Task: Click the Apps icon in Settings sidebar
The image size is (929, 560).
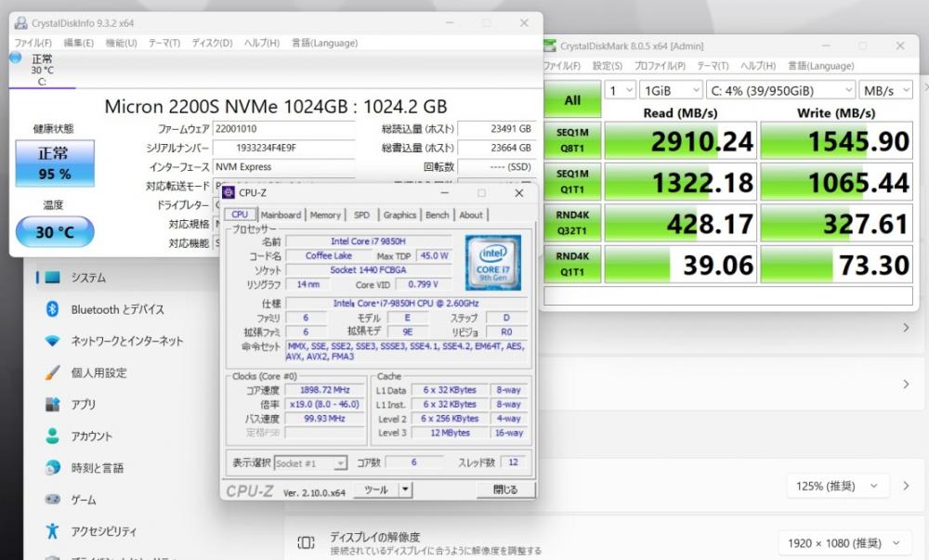Action: 52,404
